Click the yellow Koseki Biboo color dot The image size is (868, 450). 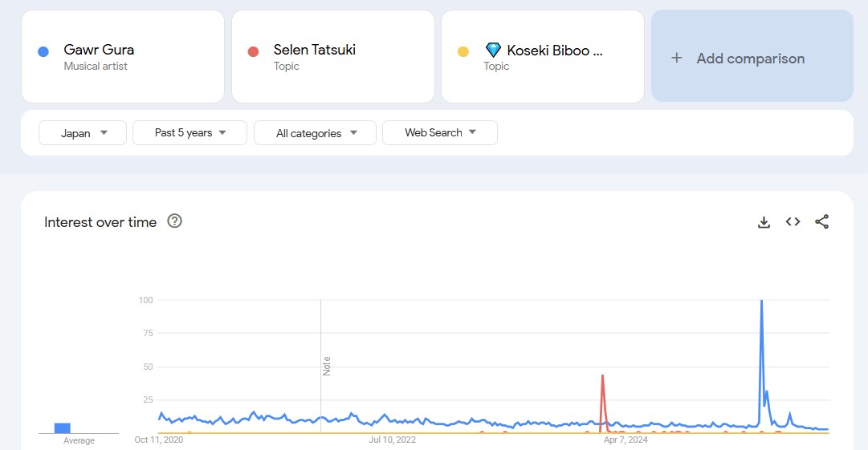pos(463,51)
